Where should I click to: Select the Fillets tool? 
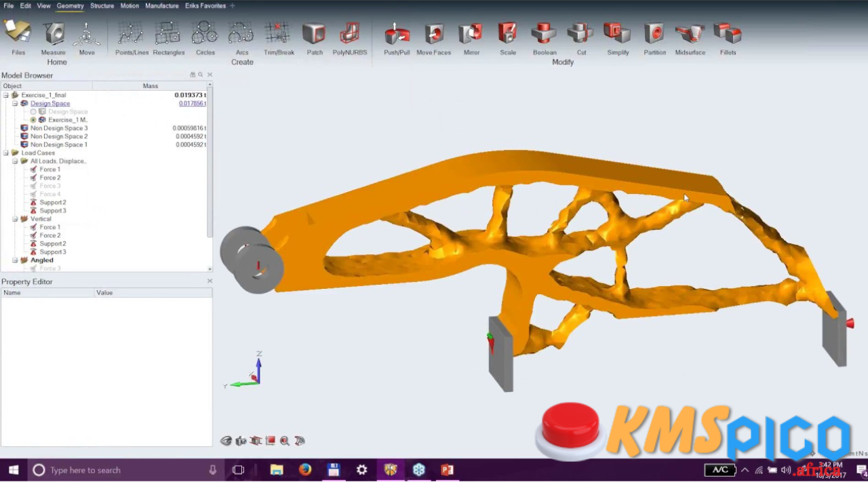(728, 38)
